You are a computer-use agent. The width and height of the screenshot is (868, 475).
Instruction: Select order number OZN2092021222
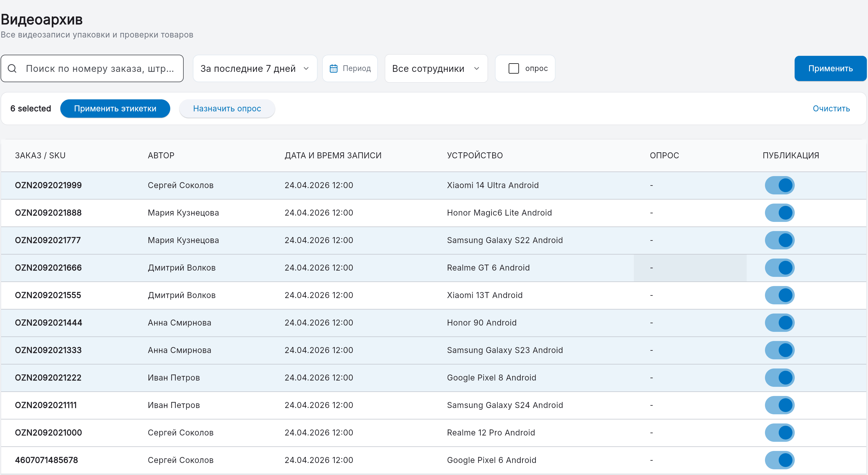(x=48, y=378)
